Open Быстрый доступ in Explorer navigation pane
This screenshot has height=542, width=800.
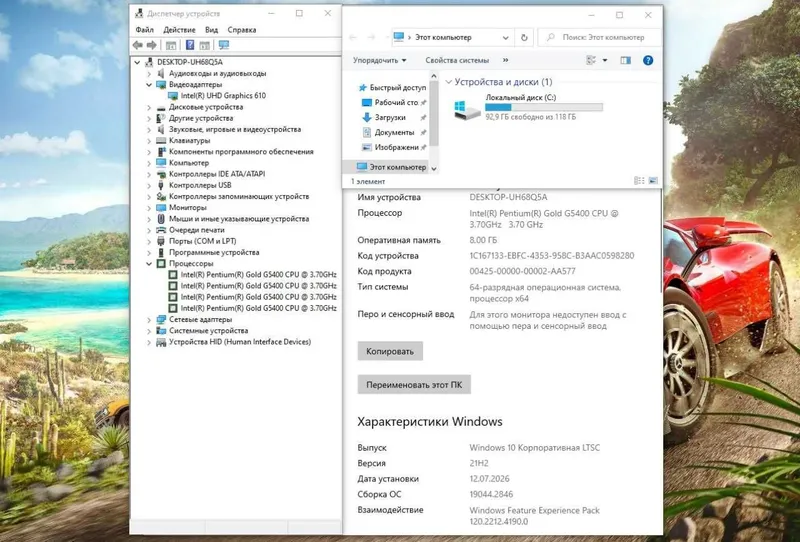[397, 87]
